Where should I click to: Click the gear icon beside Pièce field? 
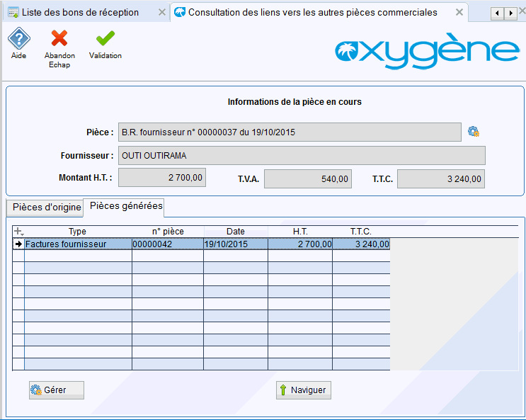point(474,132)
